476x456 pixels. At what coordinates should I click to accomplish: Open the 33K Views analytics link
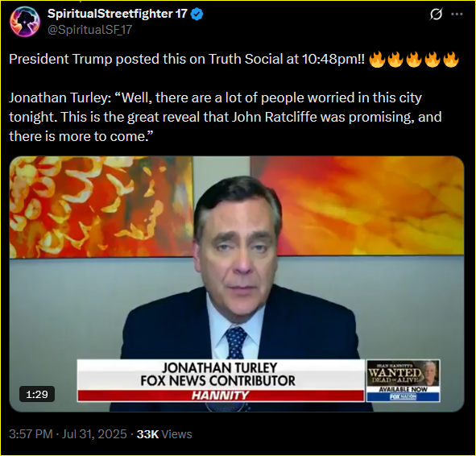pos(164,434)
